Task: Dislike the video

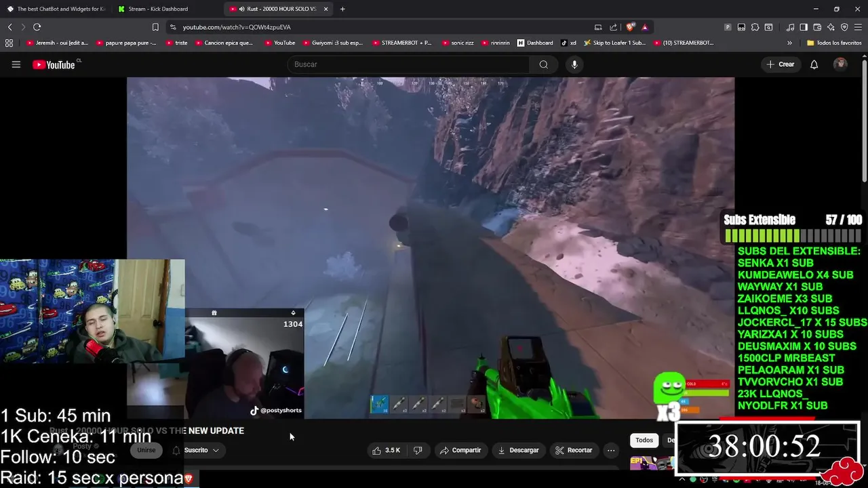Action: click(x=418, y=450)
